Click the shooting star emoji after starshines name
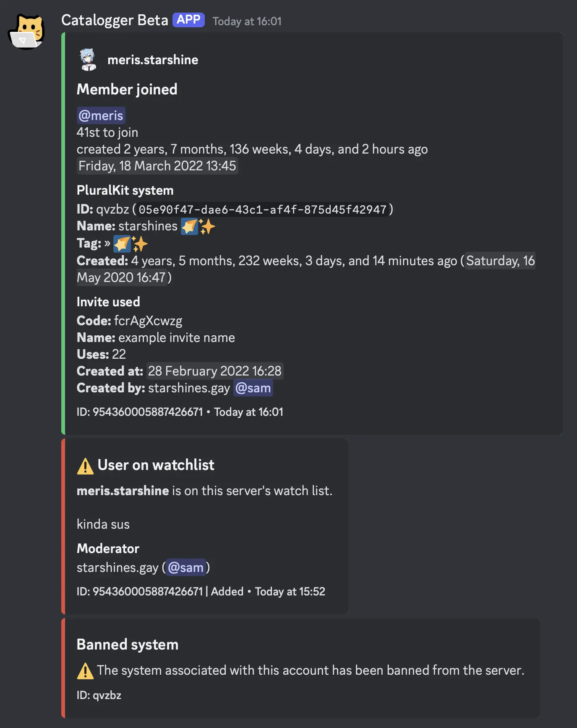The width and height of the screenshot is (577, 728). click(189, 227)
